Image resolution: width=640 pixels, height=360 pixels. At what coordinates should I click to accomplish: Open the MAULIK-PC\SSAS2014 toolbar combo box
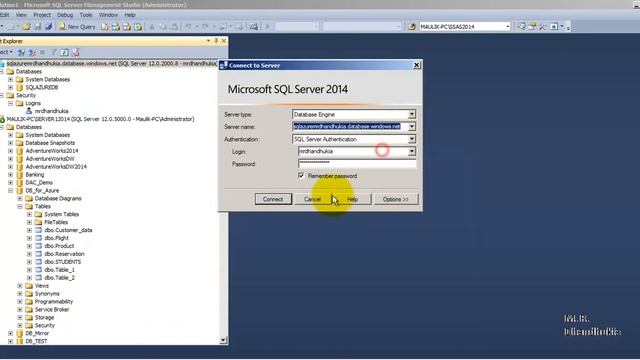click(507, 27)
